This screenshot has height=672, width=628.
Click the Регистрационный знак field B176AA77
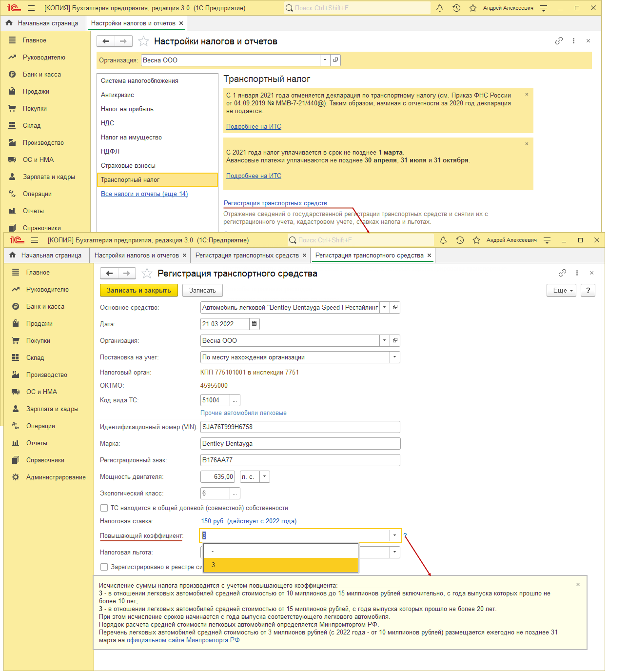[300, 460]
